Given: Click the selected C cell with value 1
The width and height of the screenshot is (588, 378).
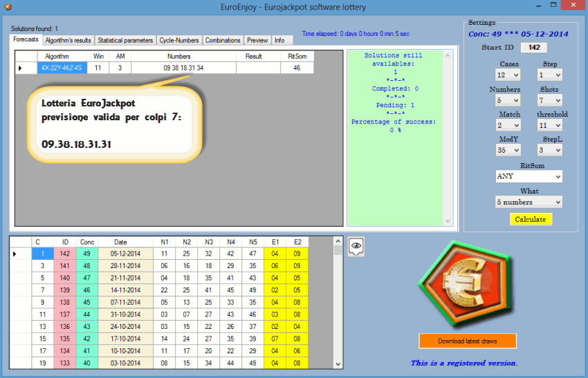Looking at the screenshot, I should [43, 254].
